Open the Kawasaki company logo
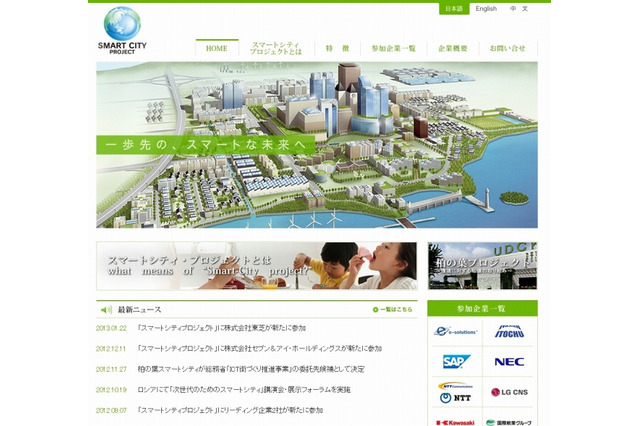 coord(456,423)
